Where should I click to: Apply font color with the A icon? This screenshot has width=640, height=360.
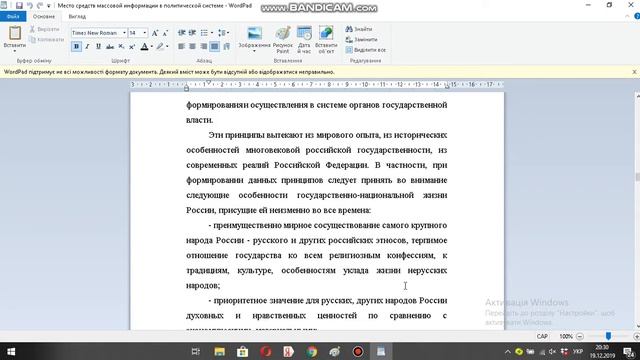144,47
